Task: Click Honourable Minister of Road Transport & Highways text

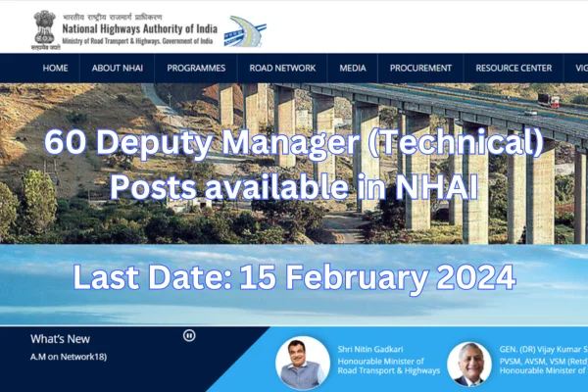Action: click(388, 366)
